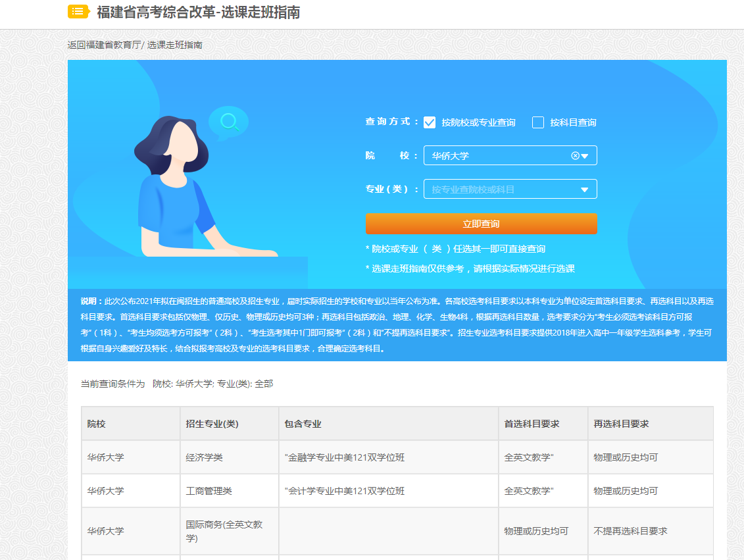Click the note 选课走班指南仅供参考
The image size is (744, 560).
(470, 268)
